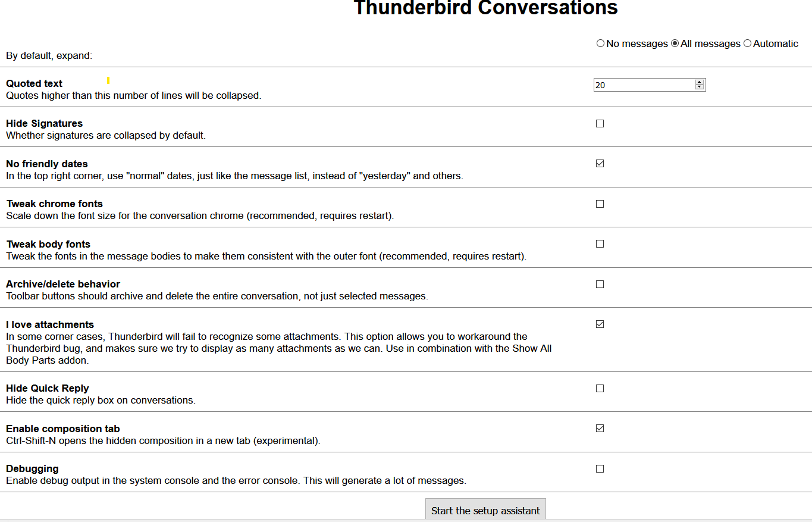Click the "Quoted text" setting label
Viewport: 812px width, 522px height.
(x=33, y=83)
